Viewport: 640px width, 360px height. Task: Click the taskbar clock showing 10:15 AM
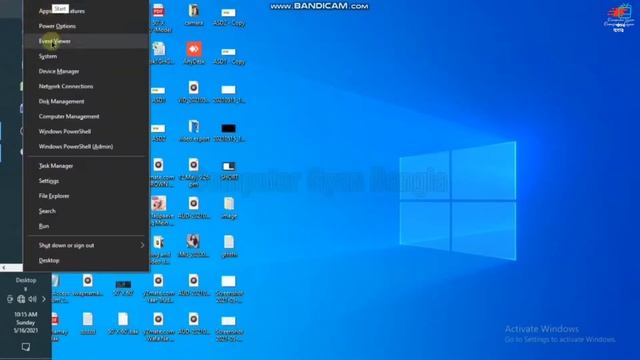(x=26, y=322)
